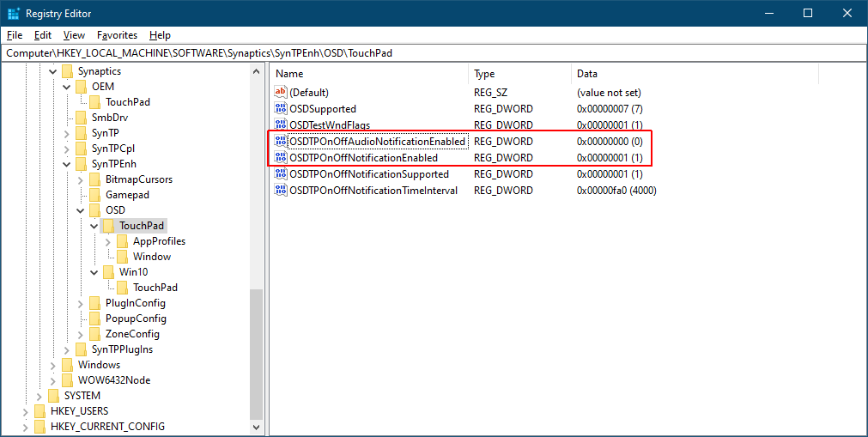Maximize the Registry Editor window
Image resolution: width=868 pixels, height=437 pixels.
tap(808, 13)
